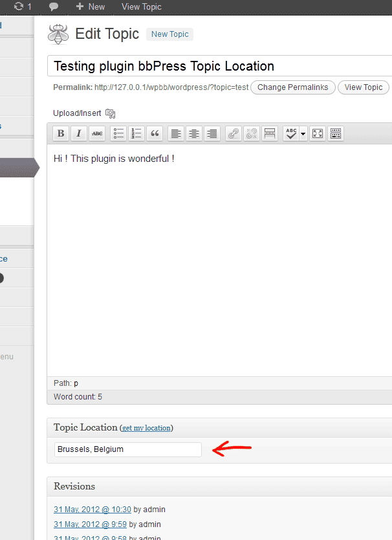Insert the More tag
The image size is (392, 540).
click(270, 133)
